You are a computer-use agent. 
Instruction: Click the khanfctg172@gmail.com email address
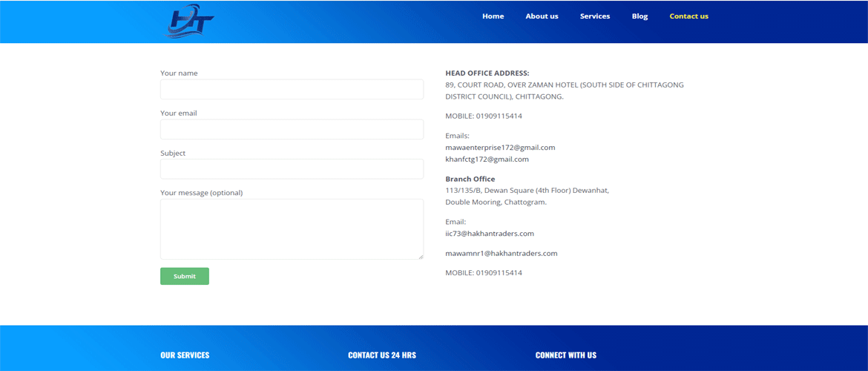tap(487, 160)
